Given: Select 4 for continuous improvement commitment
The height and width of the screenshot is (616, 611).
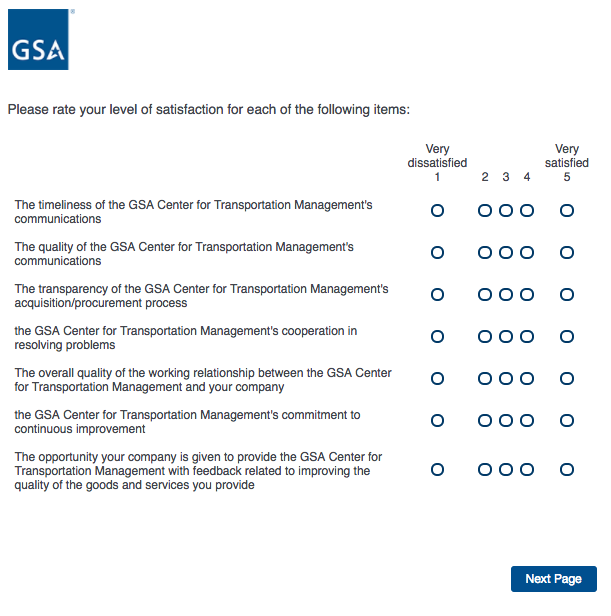Looking at the screenshot, I should tap(527, 421).
